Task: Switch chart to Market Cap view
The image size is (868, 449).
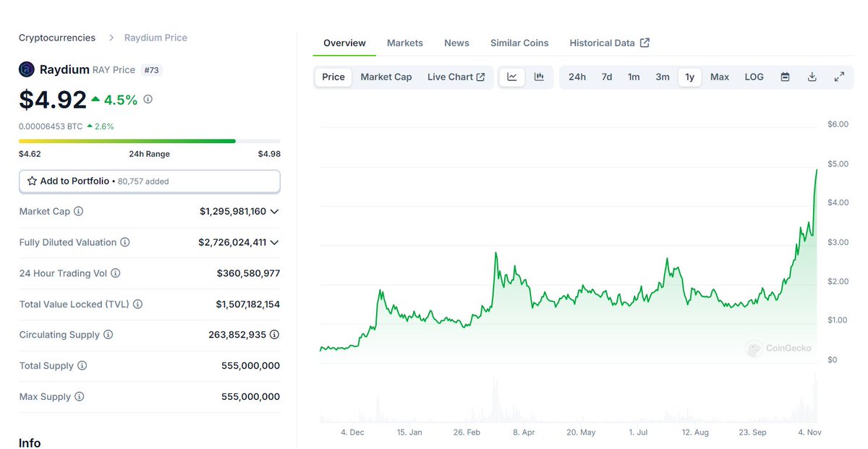Action: pos(386,77)
